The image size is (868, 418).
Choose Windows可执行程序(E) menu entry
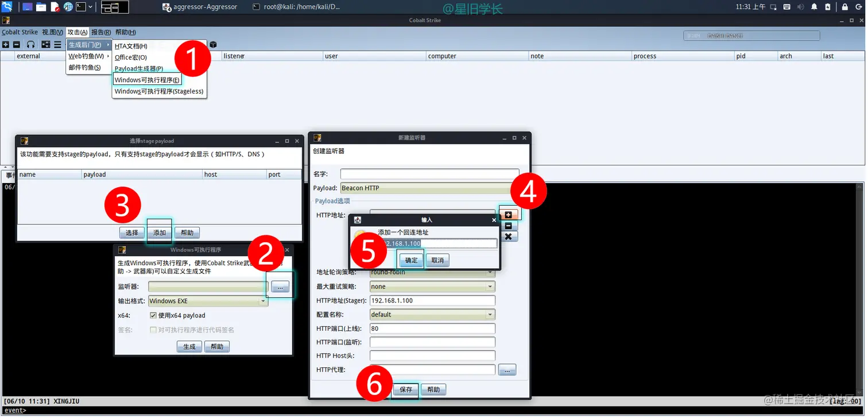[x=147, y=80]
